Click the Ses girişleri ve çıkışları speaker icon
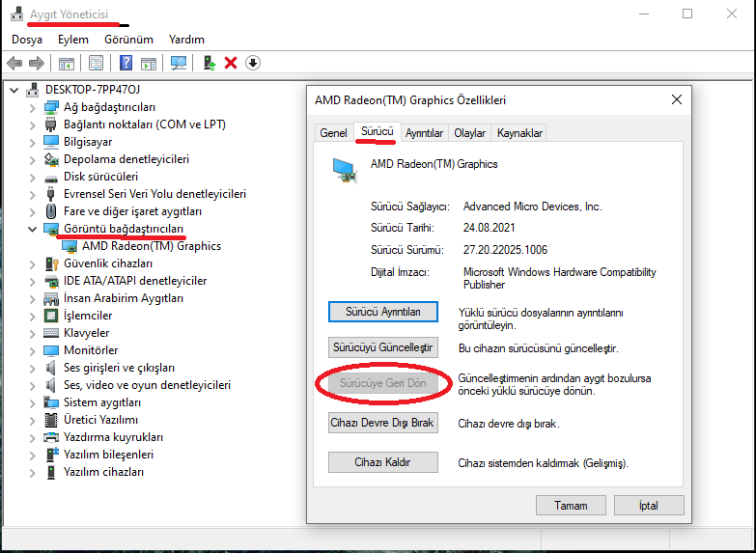Screen dimensions: 756x553 click(50, 368)
